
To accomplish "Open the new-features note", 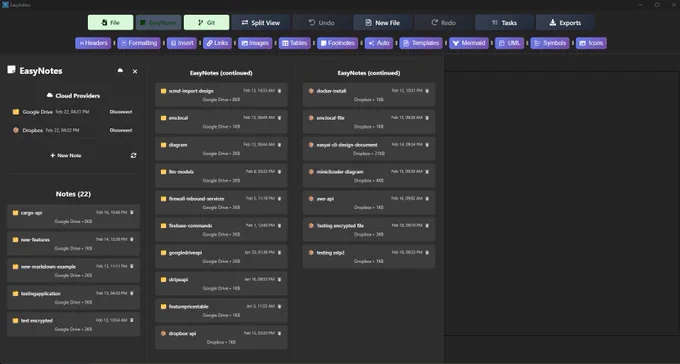I will (73, 243).
